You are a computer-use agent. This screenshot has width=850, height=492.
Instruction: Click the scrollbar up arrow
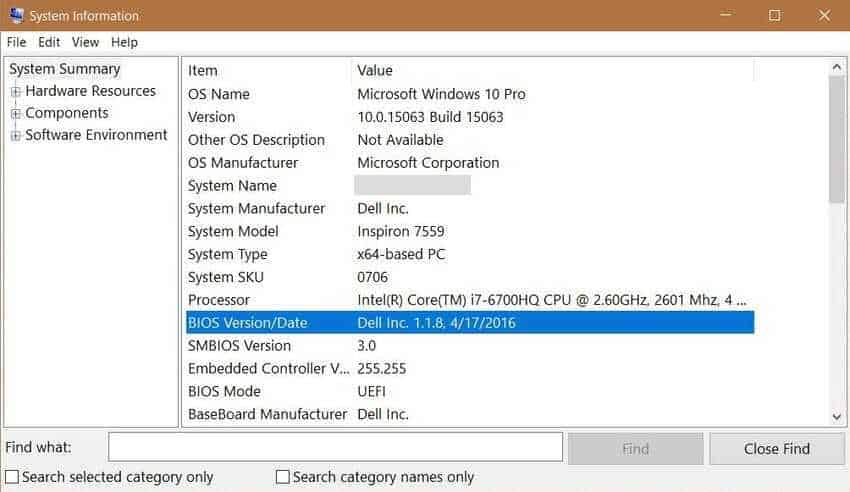836,67
